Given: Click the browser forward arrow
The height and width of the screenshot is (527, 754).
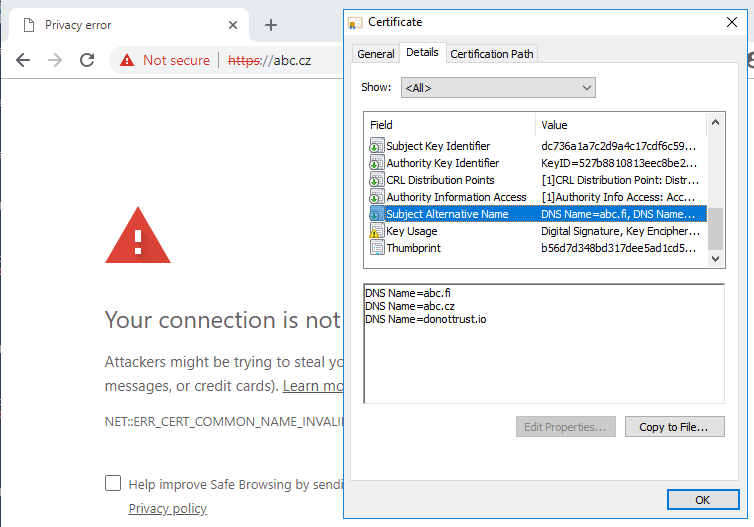Looking at the screenshot, I should [55, 60].
